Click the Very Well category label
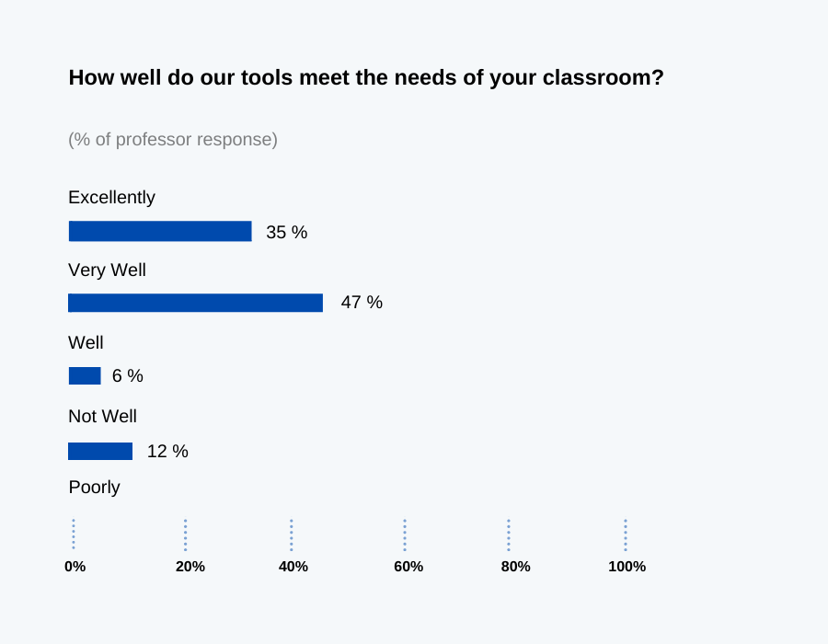The width and height of the screenshot is (828, 644). pyautogui.click(x=107, y=270)
